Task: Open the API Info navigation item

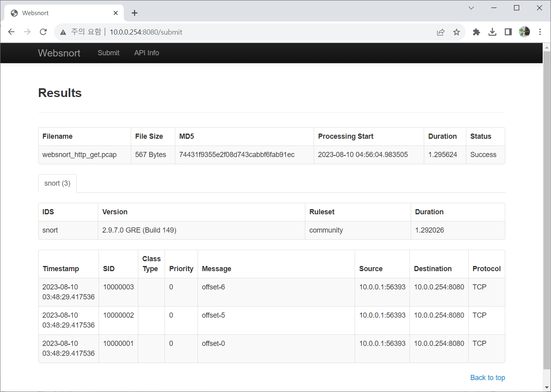Action: pos(147,53)
